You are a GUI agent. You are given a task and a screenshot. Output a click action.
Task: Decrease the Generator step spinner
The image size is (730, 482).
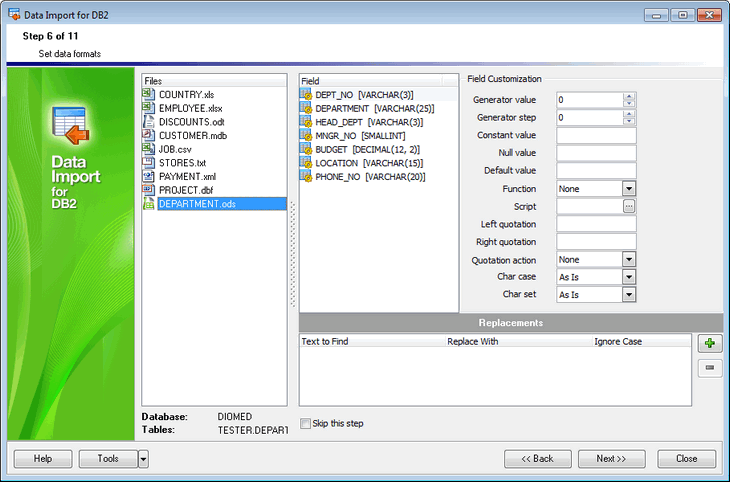(x=629, y=121)
